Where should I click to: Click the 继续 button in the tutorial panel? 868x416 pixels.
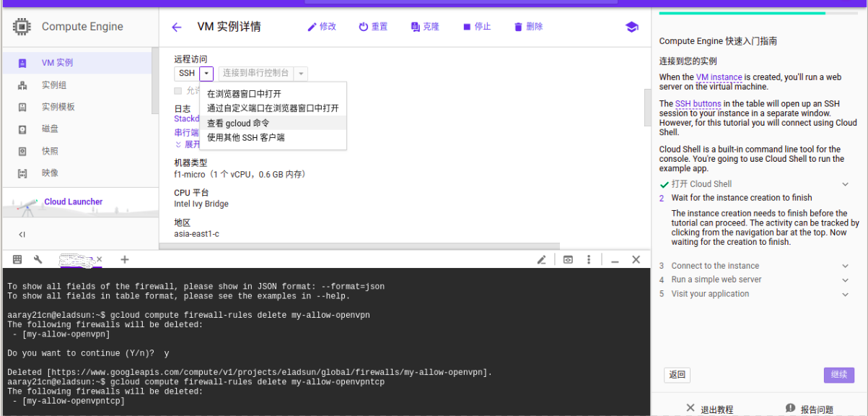pos(838,375)
